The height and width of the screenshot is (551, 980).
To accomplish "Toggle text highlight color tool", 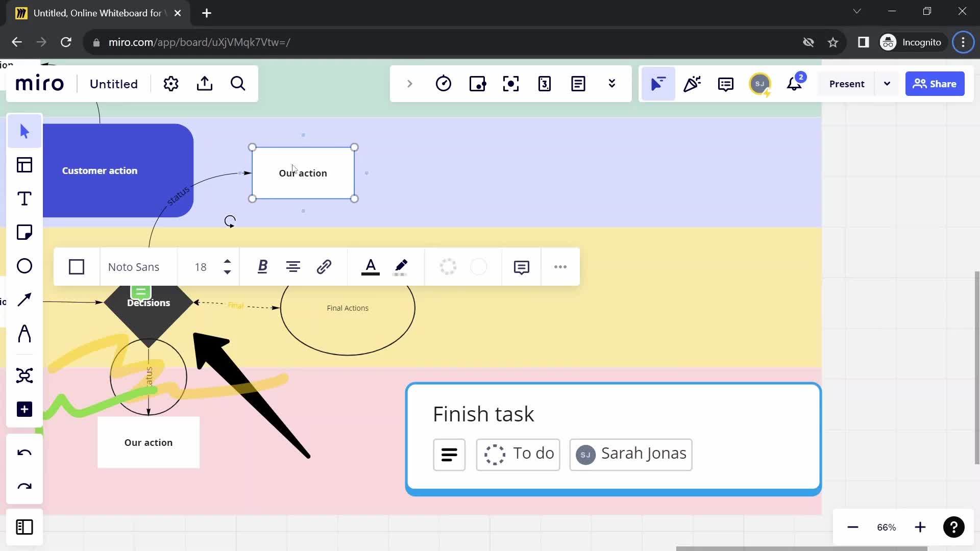I will pos(402,266).
